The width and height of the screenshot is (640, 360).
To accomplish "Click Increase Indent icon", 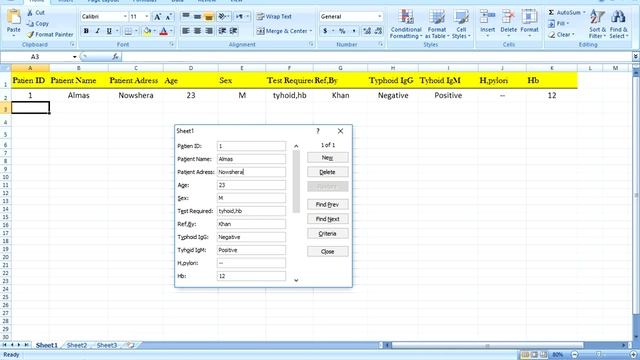I will click(x=233, y=31).
